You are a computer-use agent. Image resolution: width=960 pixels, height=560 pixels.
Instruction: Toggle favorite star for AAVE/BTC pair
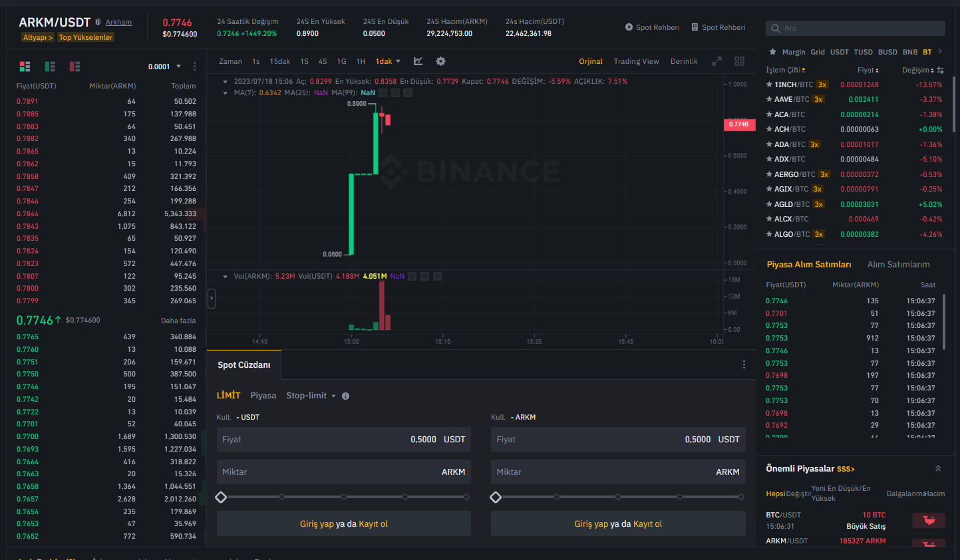pyautogui.click(x=769, y=99)
